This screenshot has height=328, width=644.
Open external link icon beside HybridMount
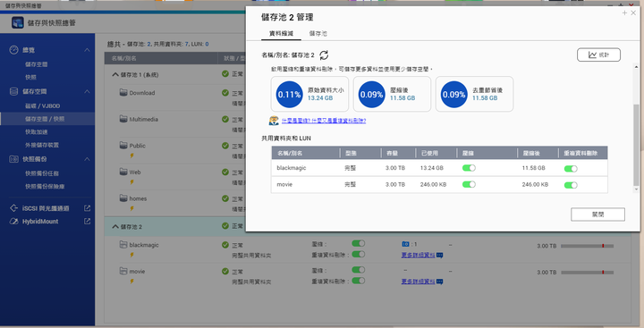(x=87, y=222)
